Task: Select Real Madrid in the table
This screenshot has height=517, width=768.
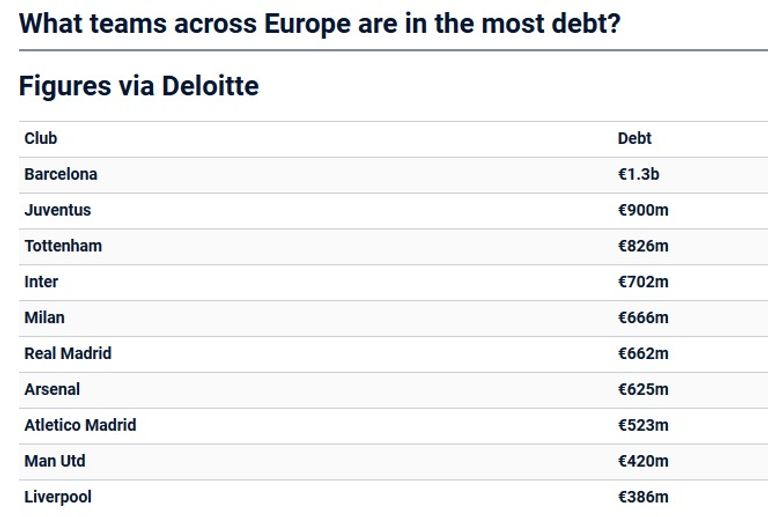Action: coord(68,354)
